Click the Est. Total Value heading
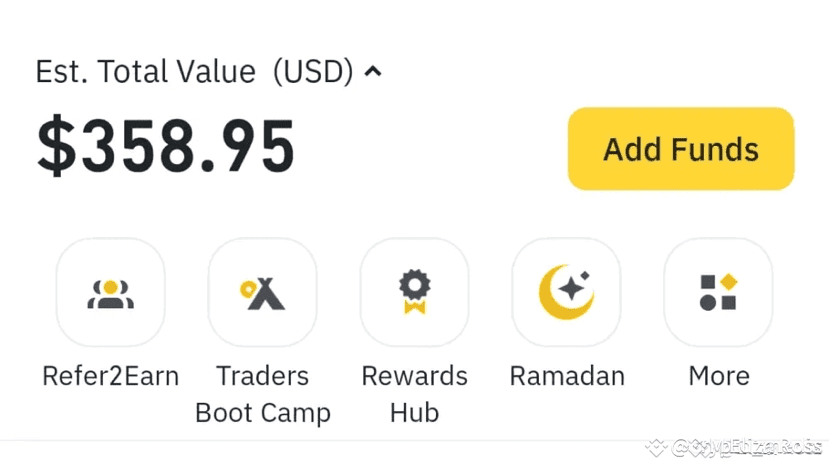This screenshot has height=465, width=829. pos(146,72)
